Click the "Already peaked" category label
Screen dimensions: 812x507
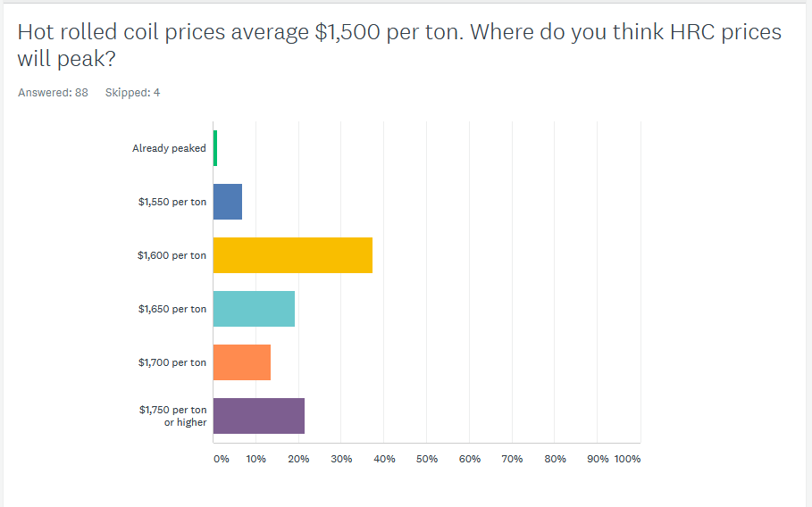point(169,148)
